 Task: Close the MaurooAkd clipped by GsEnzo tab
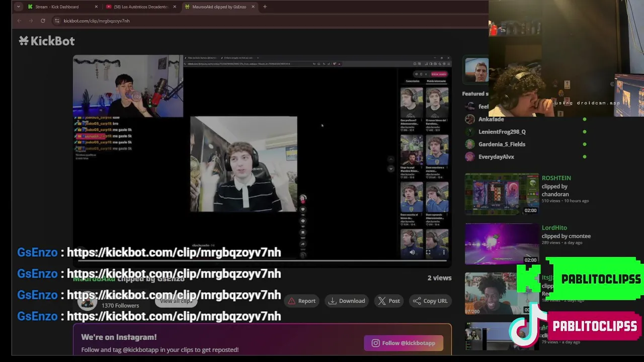coord(253,7)
